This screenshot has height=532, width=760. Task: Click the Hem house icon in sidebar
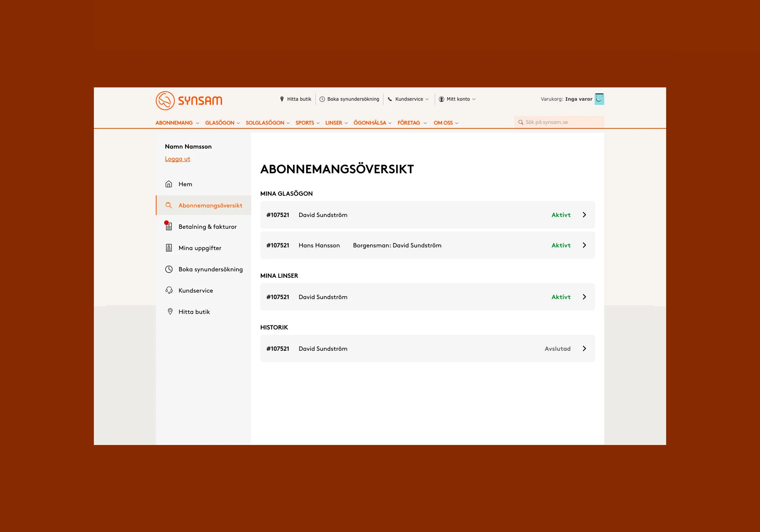pos(169,184)
